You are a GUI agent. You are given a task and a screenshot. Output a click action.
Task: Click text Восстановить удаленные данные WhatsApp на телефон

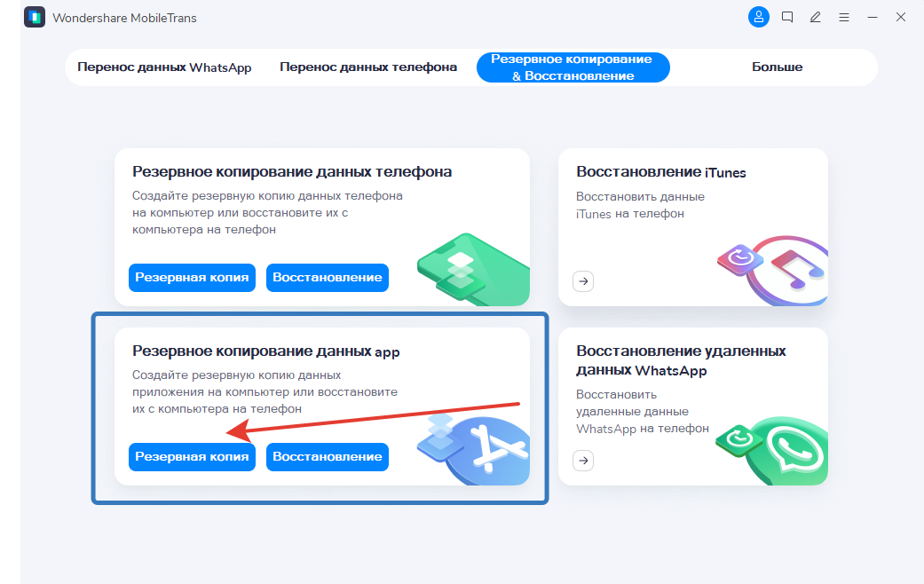pos(643,411)
